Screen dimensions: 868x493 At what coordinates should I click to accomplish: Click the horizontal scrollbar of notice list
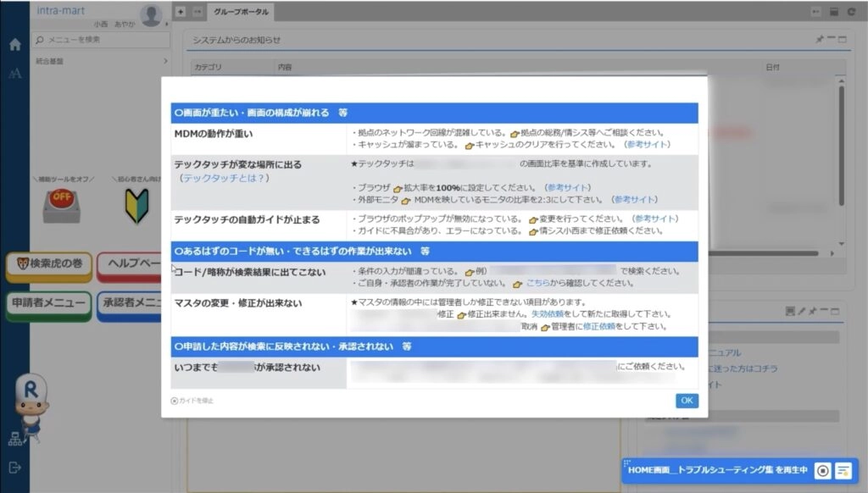(x=764, y=253)
